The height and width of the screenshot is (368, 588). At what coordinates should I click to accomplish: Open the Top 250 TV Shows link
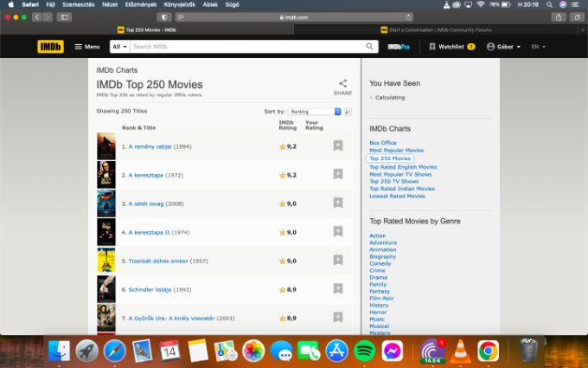click(x=393, y=181)
